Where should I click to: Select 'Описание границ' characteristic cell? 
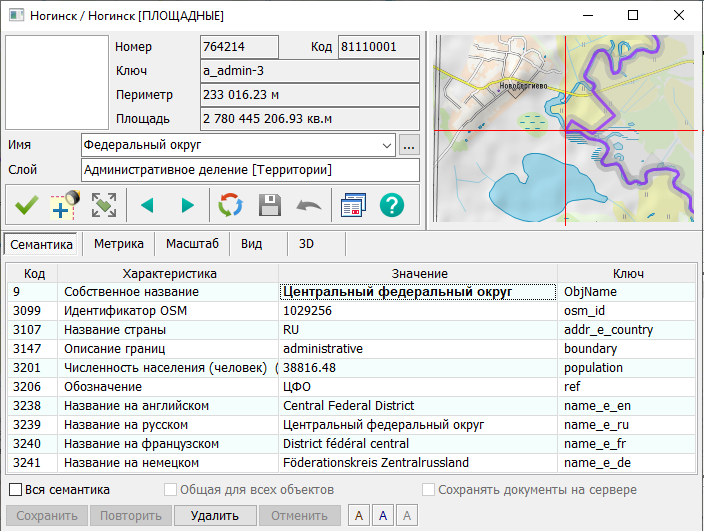(168, 349)
